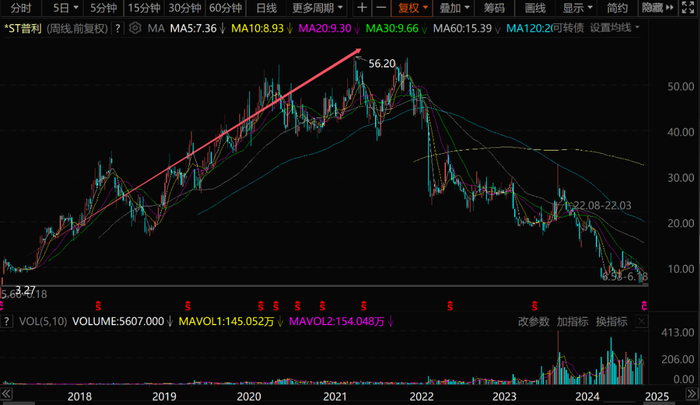Screen dimensions: 700x405
Task: Open the 画线 drawing tools
Action: point(535,8)
